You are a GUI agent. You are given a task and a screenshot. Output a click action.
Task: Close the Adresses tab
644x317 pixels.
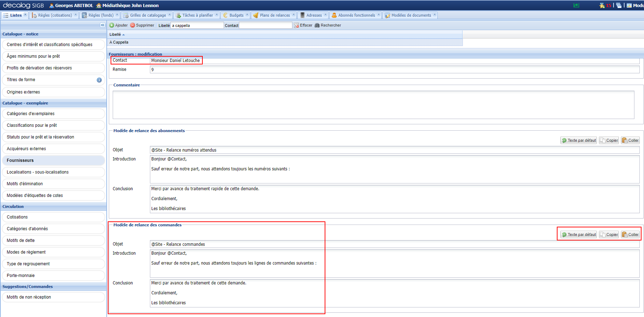point(325,15)
